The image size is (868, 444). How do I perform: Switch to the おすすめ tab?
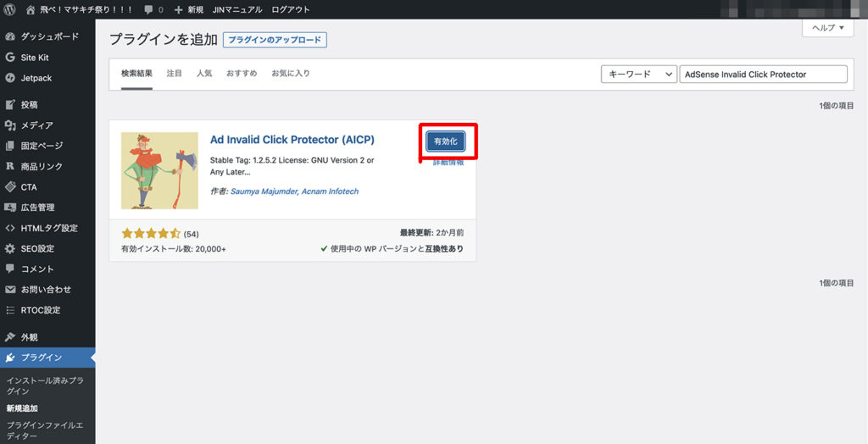point(242,73)
